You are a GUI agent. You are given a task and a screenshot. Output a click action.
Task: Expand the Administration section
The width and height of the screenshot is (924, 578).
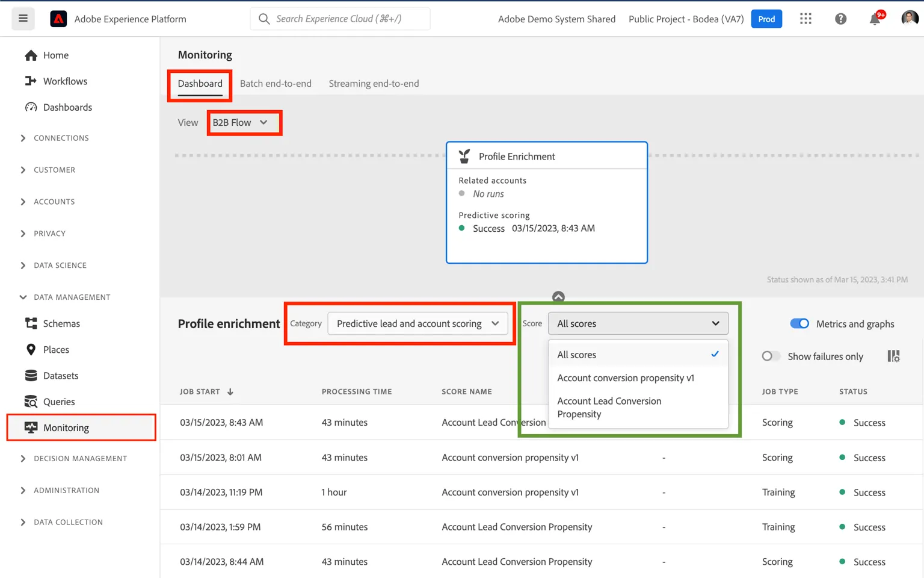pyautogui.click(x=59, y=491)
